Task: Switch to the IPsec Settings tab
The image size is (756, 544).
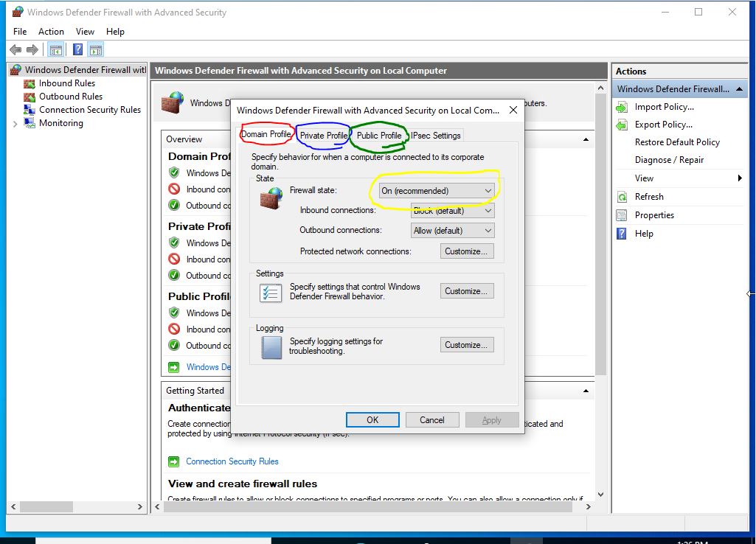Action: click(436, 136)
